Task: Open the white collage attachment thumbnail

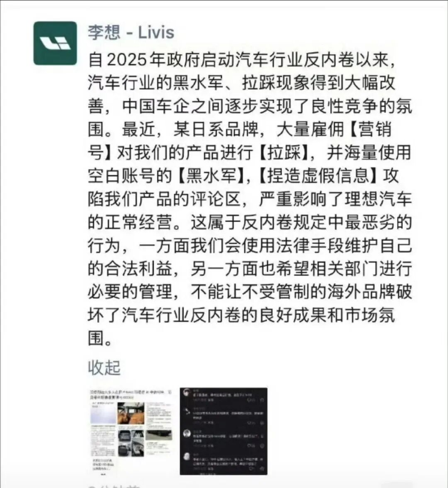Action: (131, 432)
